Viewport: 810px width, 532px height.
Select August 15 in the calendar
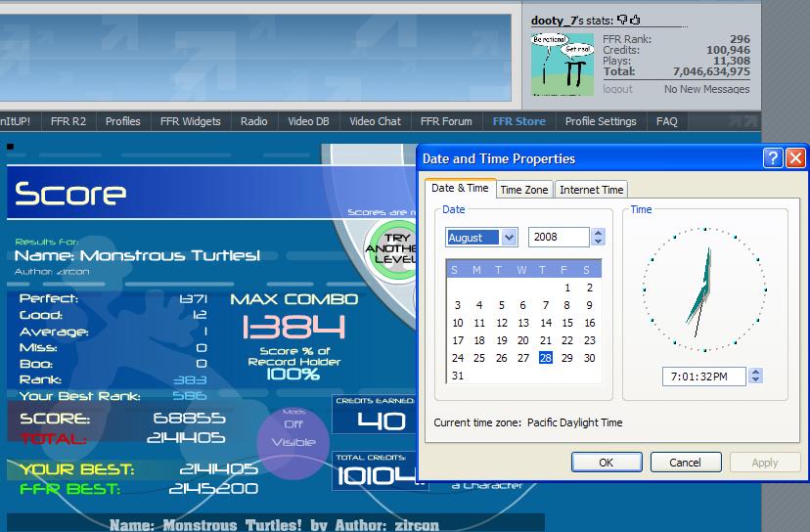(567, 323)
